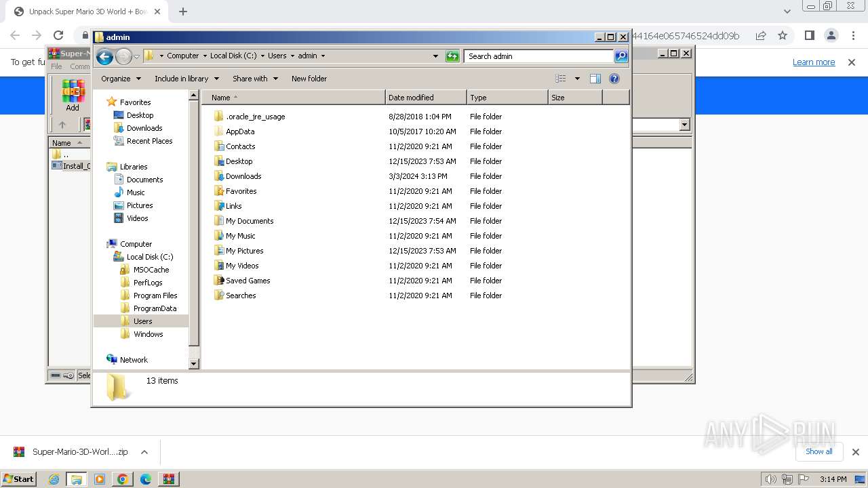Image resolution: width=868 pixels, height=488 pixels.
Task: Expand arrow after admin in address bar
Action: 323,56
